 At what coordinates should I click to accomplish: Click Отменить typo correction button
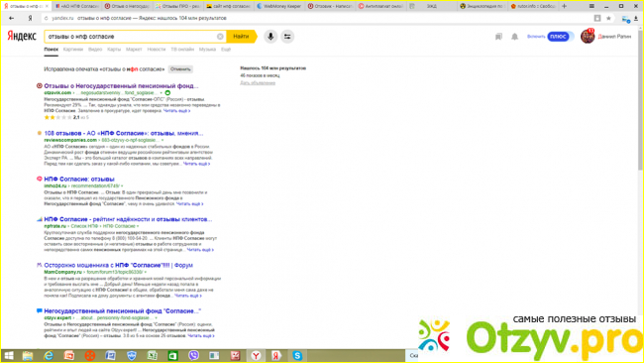180,69
